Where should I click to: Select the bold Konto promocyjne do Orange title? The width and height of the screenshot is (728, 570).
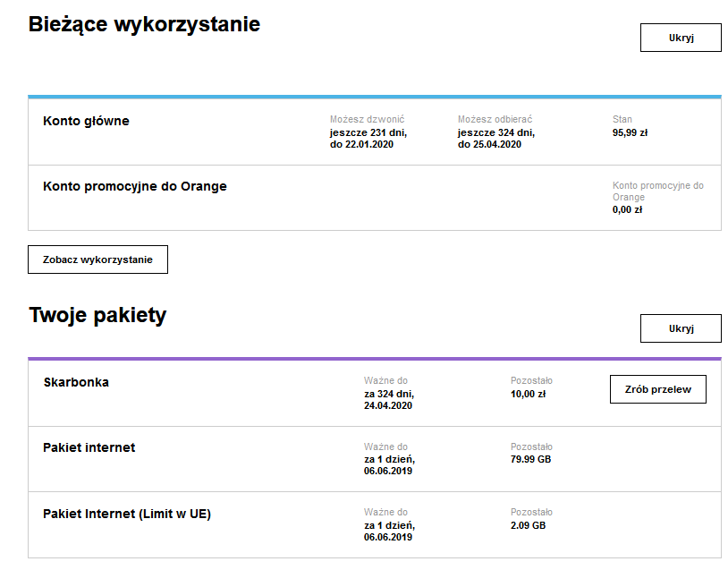[x=134, y=186]
